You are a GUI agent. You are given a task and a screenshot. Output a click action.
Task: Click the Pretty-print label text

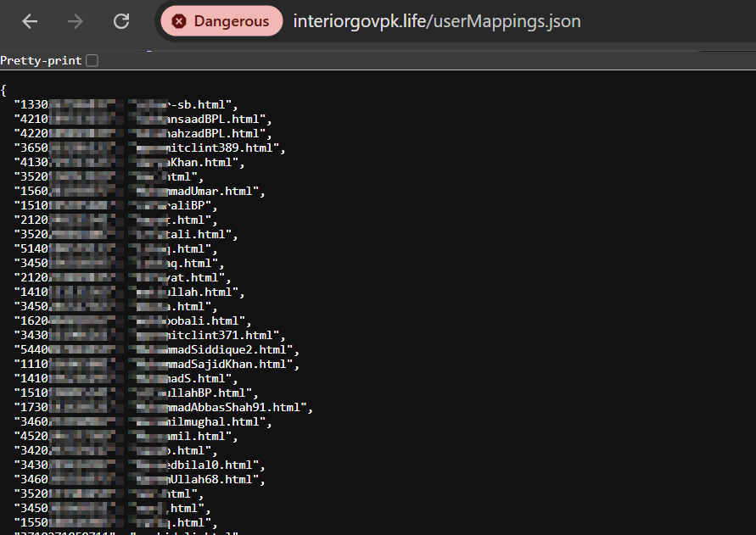point(41,61)
